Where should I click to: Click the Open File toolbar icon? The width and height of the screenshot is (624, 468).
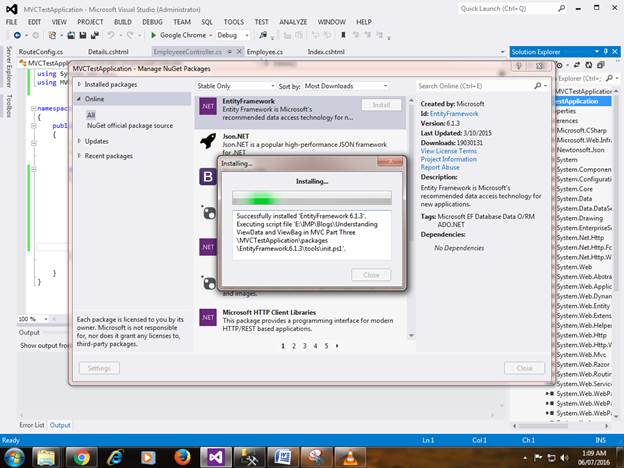click(71, 35)
